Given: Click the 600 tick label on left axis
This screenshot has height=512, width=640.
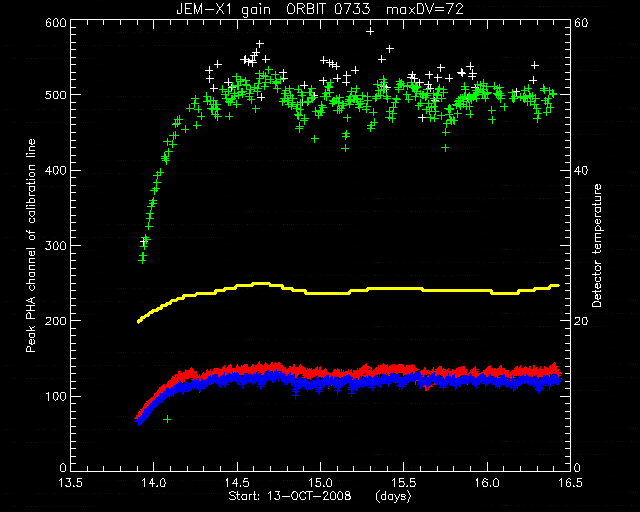Looking at the screenshot, I should point(56,22).
